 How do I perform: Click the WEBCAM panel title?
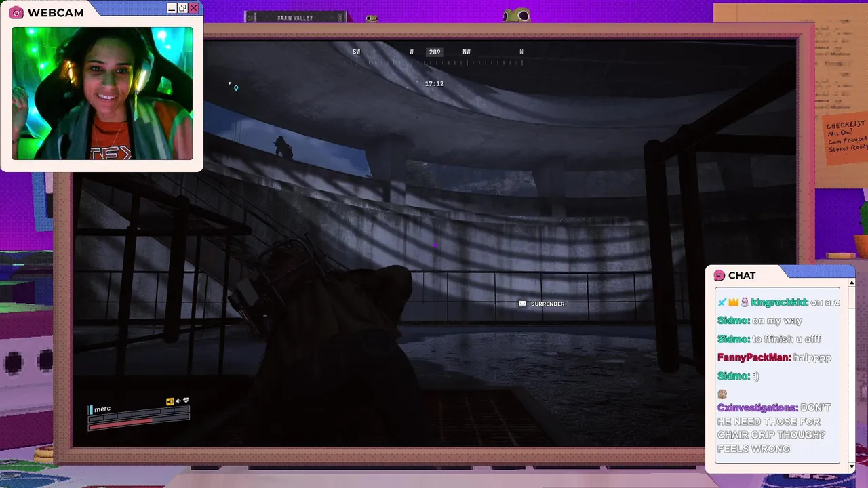pyautogui.click(x=56, y=12)
